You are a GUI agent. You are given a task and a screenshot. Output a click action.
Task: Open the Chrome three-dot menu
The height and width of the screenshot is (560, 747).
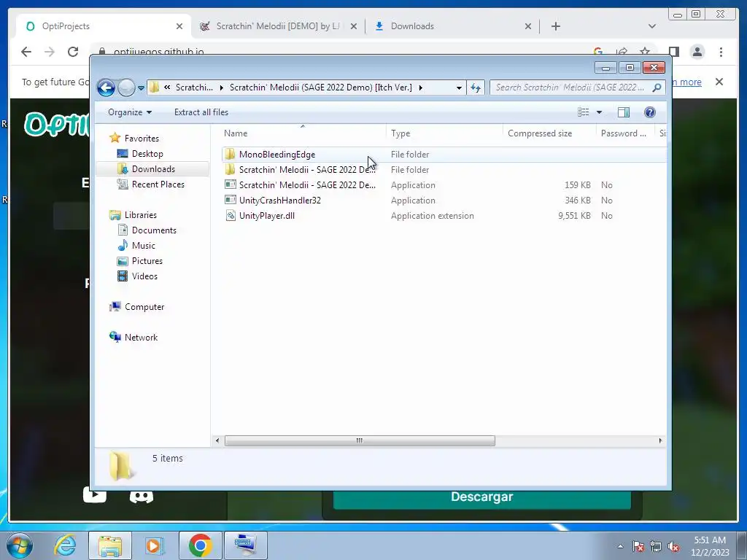[x=721, y=52]
